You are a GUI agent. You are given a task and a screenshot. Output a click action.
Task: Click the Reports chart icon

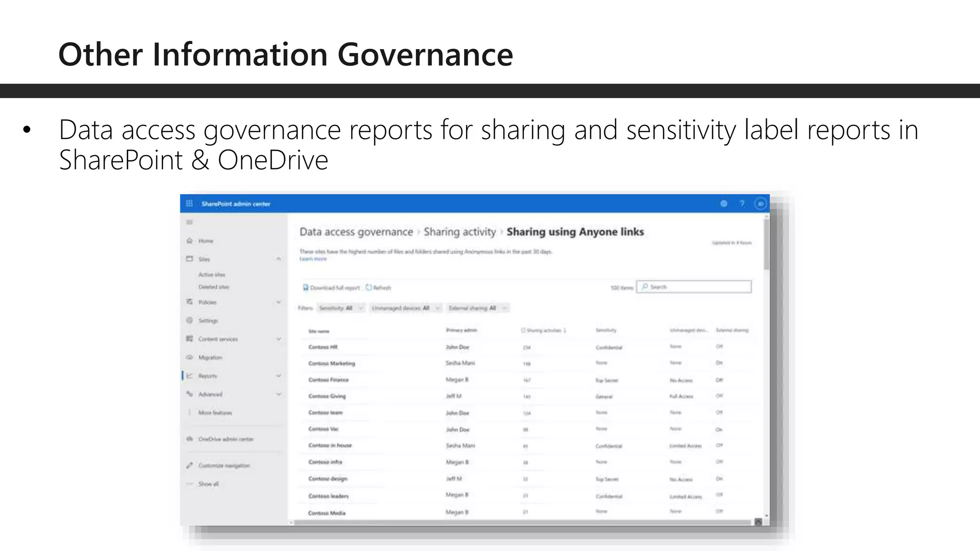tap(189, 375)
